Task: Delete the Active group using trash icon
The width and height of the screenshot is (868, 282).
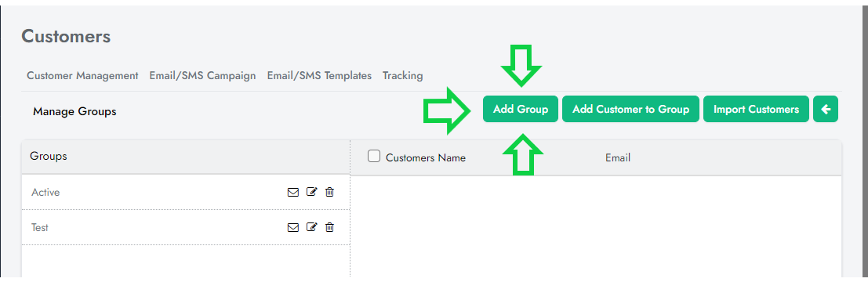Action: 329,192
